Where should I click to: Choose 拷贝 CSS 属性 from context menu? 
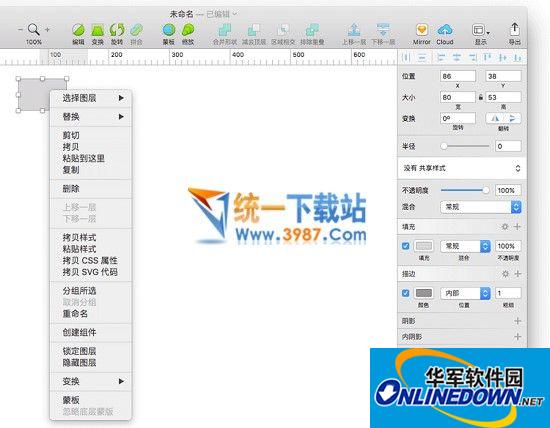tap(90, 260)
